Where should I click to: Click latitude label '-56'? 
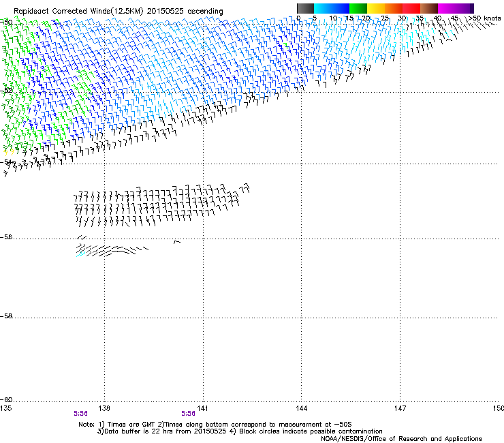pyautogui.click(x=6, y=237)
